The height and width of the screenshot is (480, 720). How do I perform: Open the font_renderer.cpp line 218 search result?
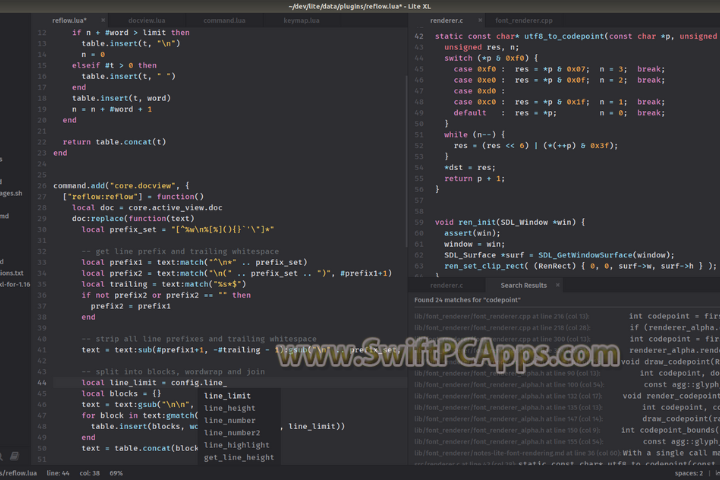pos(502,328)
